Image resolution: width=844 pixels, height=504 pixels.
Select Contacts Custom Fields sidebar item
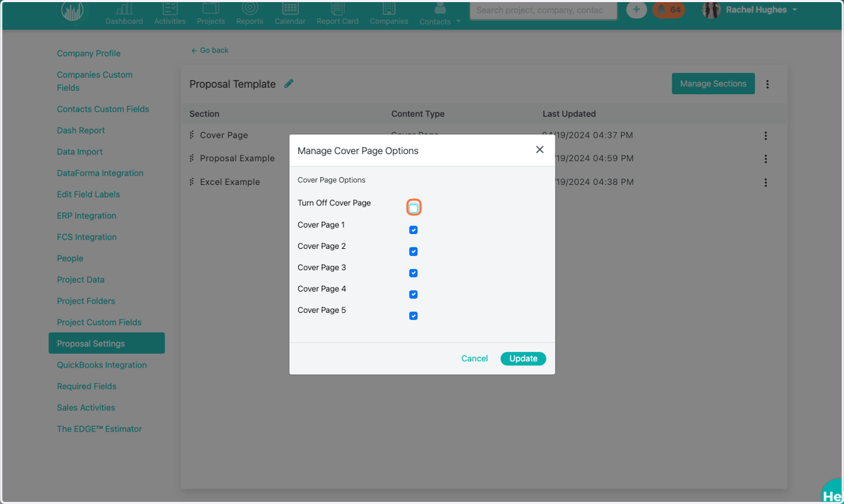tap(103, 109)
